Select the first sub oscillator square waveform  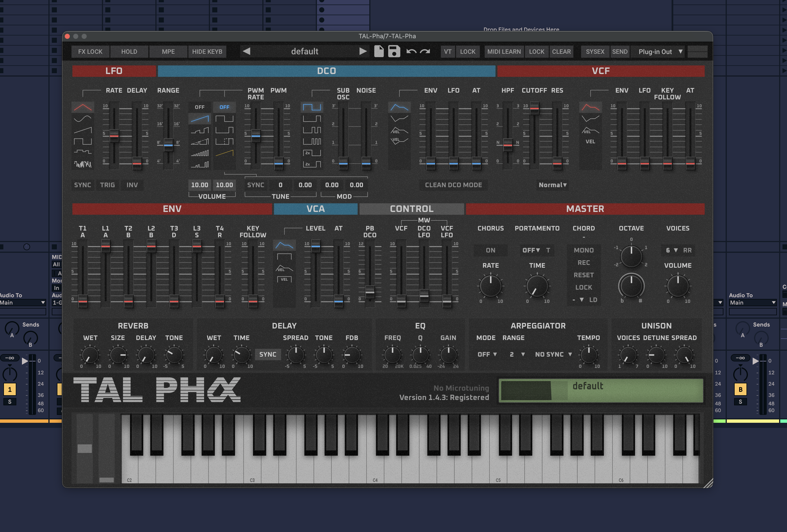312,107
